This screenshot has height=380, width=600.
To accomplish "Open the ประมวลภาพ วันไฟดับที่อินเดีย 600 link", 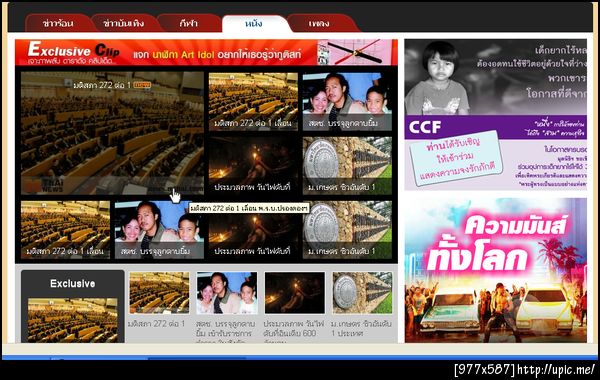I will pyautogui.click(x=294, y=330).
